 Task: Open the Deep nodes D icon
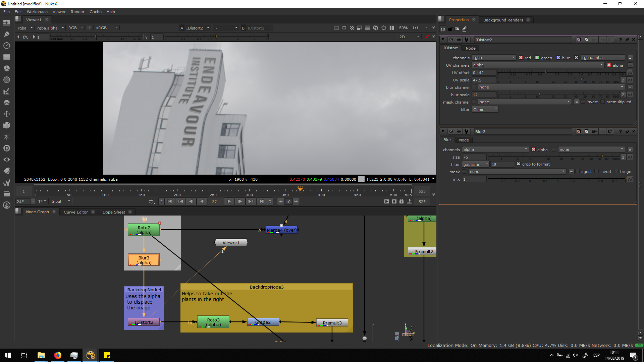[x=6, y=148]
